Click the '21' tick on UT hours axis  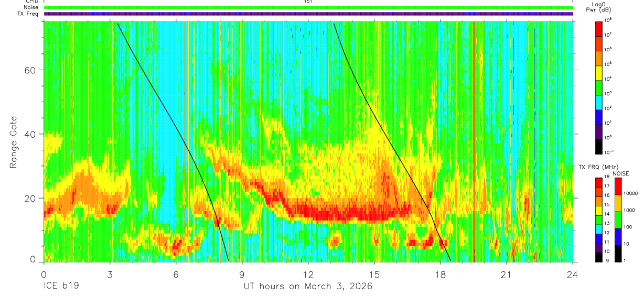click(x=507, y=274)
